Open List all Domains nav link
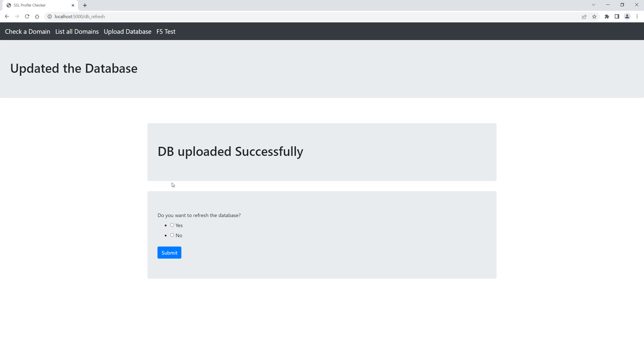The width and height of the screenshot is (644, 350). [77, 31]
